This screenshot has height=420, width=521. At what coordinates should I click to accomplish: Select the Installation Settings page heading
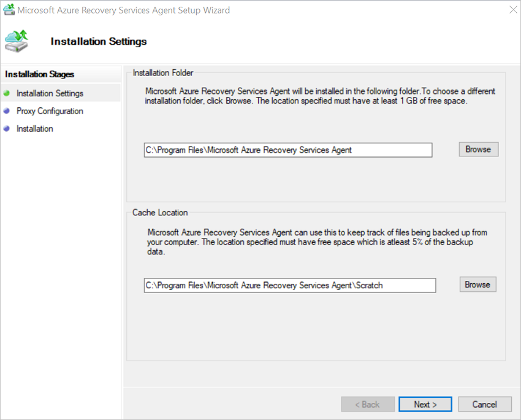[x=98, y=41]
